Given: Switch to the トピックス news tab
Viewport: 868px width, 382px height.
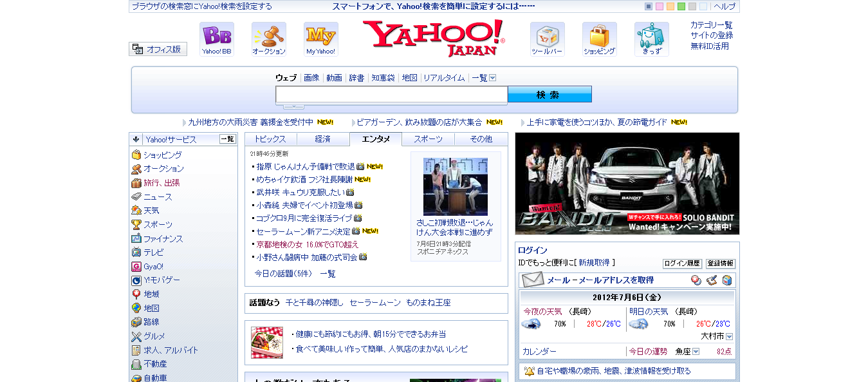Looking at the screenshot, I should (271, 139).
